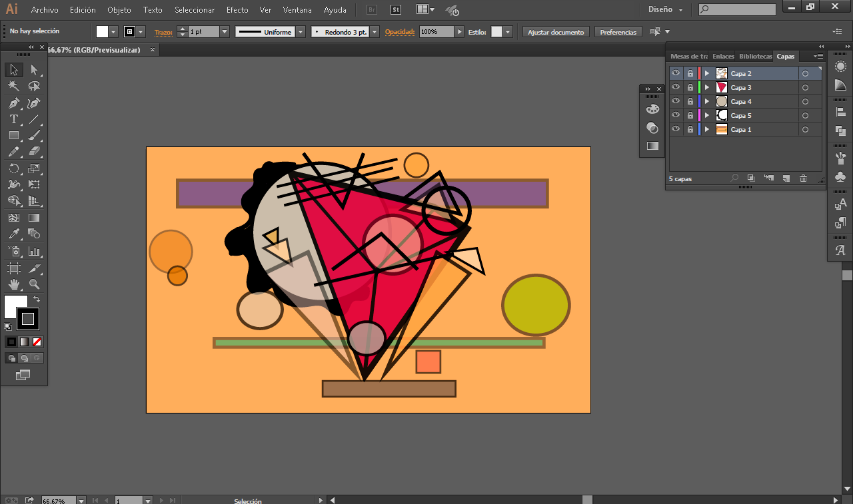Expand the Capa 2 layer contents
This screenshot has height=504, width=853.
click(x=706, y=73)
